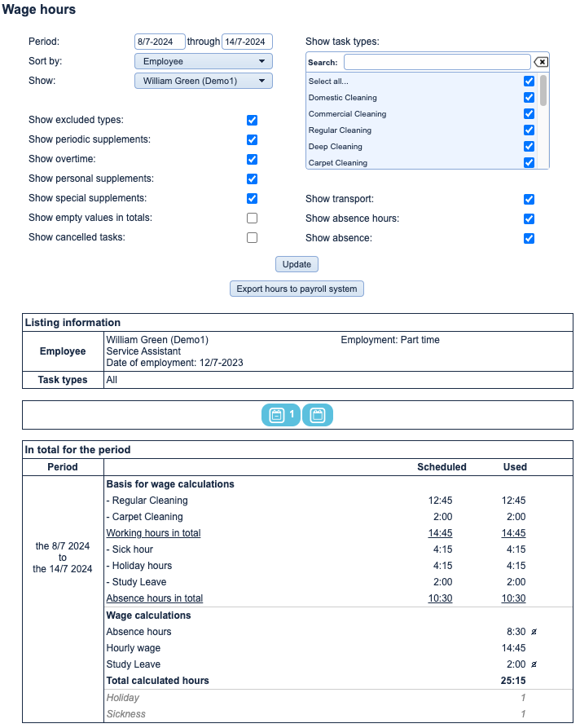Toggle Deep Cleaning task type checkbox
The image size is (580, 728).
tap(529, 146)
